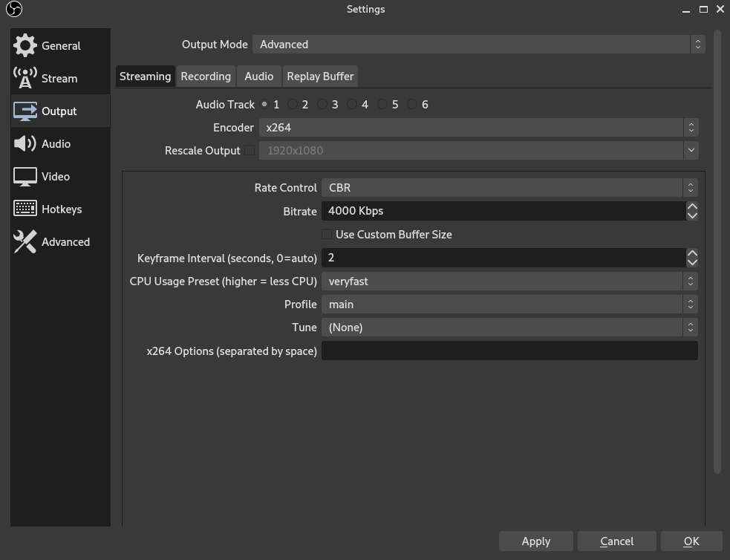Select audio track 1 radio button

pos(264,104)
